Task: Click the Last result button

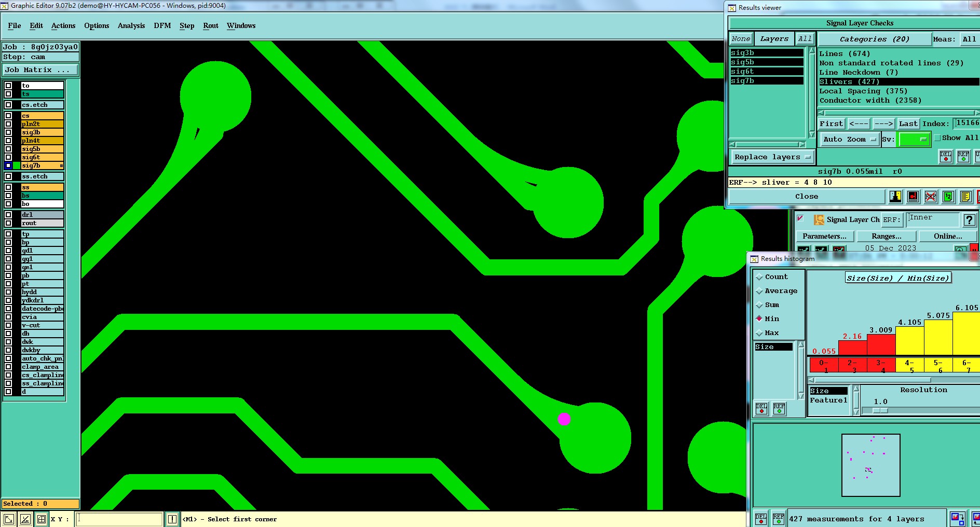Action: tap(908, 123)
